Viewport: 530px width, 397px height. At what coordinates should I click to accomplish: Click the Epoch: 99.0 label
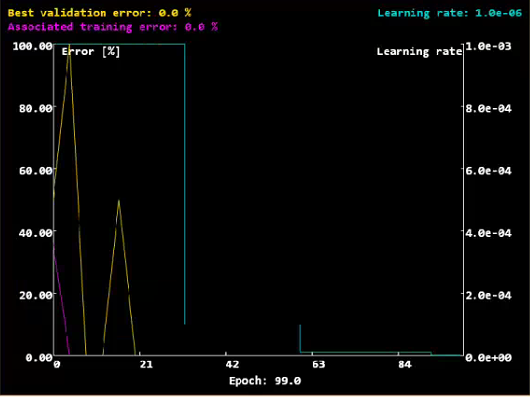click(265, 381)
